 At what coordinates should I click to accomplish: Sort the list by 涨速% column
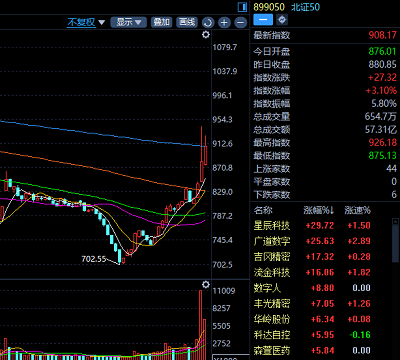coord(357,210)
